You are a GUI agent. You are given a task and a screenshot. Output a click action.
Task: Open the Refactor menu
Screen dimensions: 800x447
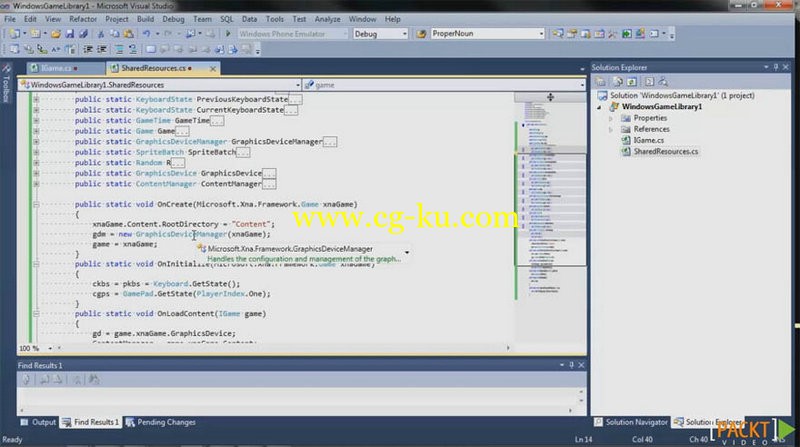click(x=83, y=19)
